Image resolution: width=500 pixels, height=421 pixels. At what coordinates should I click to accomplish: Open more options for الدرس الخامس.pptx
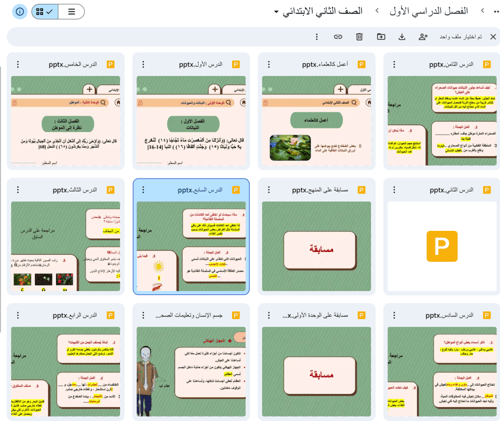pos(18,64)
